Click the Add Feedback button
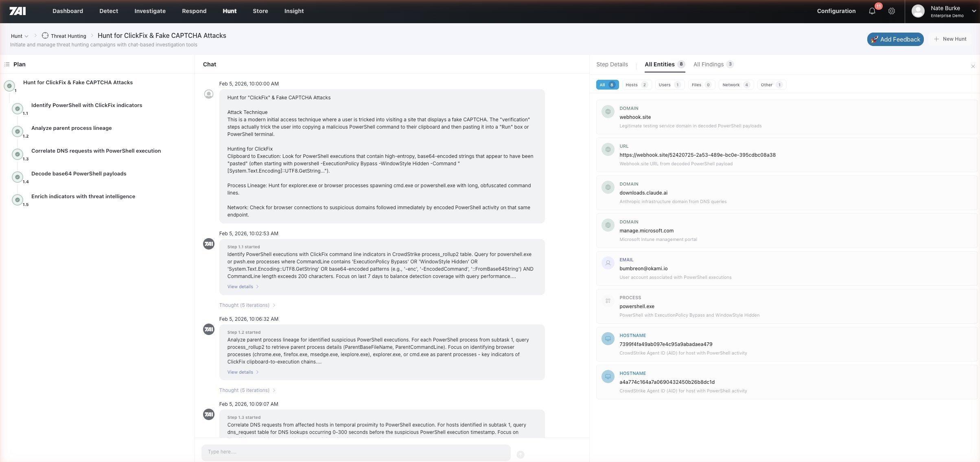 (895, 39)
